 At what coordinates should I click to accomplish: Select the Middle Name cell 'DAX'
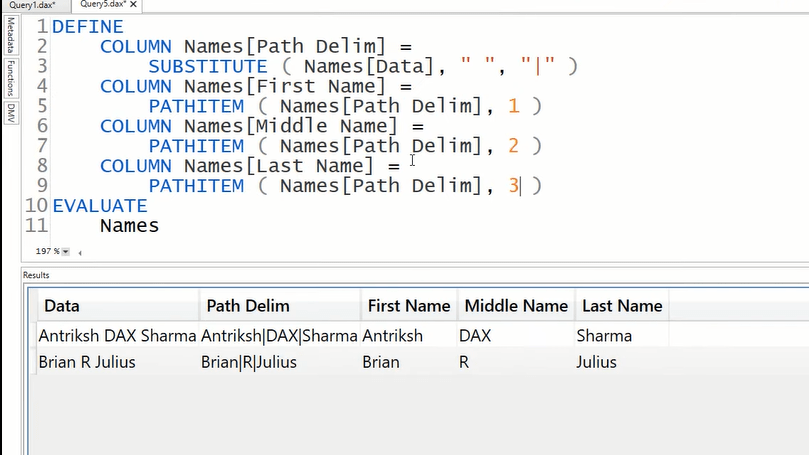point(515,336)
